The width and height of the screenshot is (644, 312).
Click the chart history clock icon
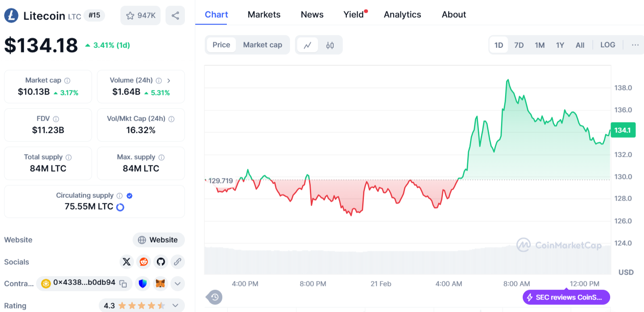coord(215,297)
